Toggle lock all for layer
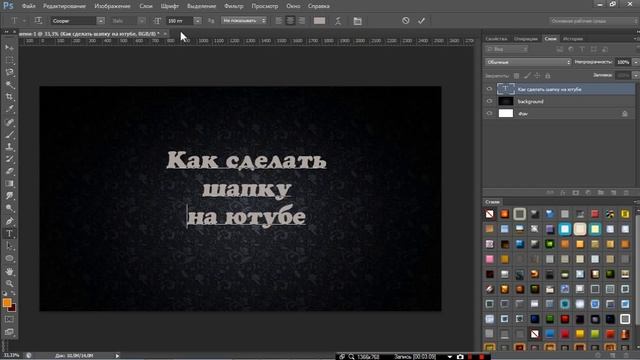Viewport: 640px width, 360px height. pyautogui.click(x=548, y=76)
